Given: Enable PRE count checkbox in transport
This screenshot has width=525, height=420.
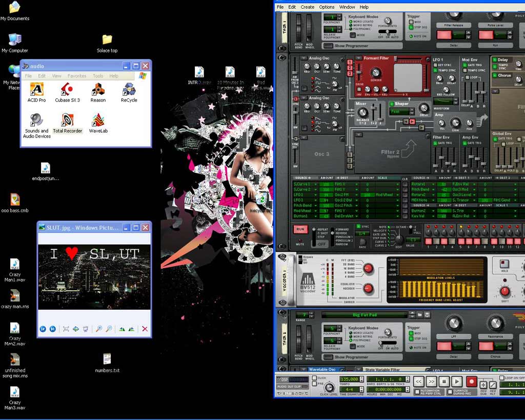Looking at the screenshot, I should (x=314, y=384).
